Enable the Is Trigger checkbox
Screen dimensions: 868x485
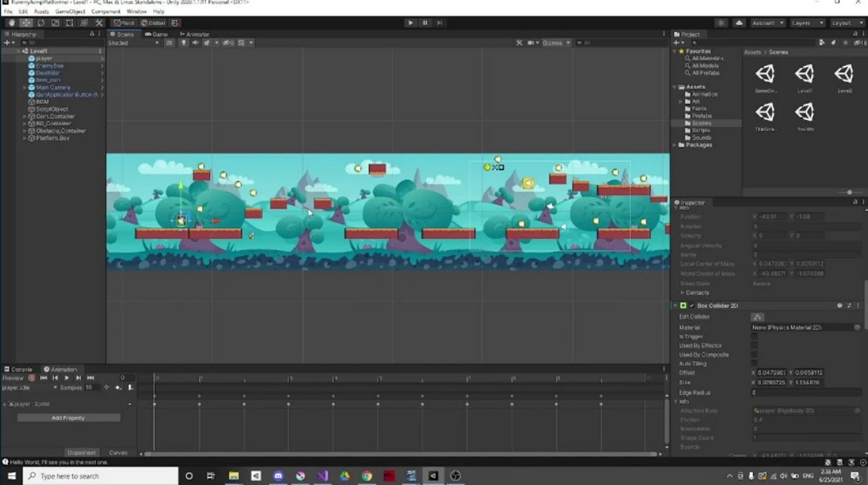tap(754, 337)
